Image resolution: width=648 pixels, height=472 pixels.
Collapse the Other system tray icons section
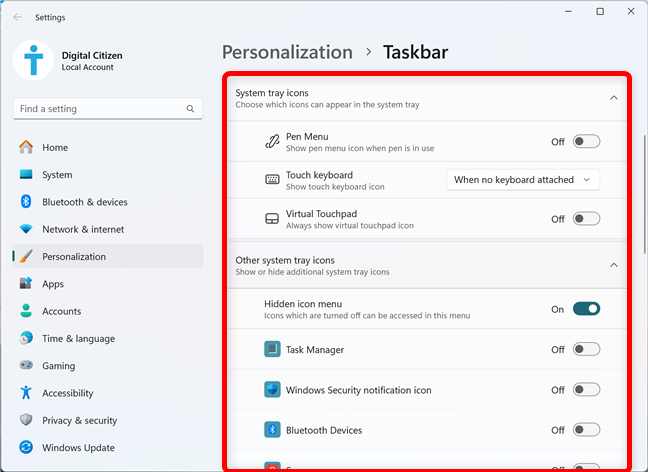pyautogui.click(x=614, y=265)
